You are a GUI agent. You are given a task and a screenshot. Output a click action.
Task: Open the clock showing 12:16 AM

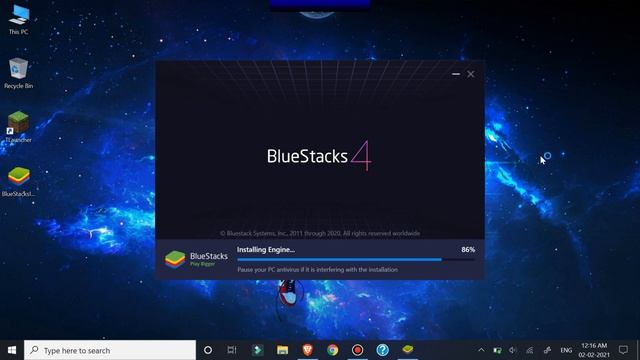pos(594,350)
